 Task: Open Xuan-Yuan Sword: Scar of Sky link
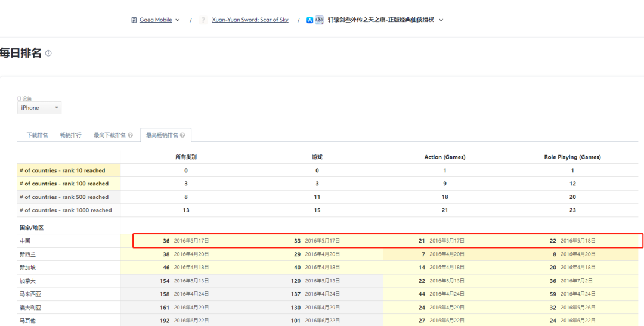click(x=250, y=20)
